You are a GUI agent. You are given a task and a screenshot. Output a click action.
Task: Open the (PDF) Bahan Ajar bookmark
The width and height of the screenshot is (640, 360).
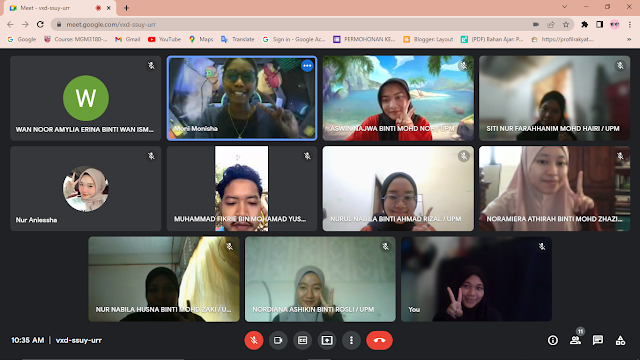(x=492, y=39)
